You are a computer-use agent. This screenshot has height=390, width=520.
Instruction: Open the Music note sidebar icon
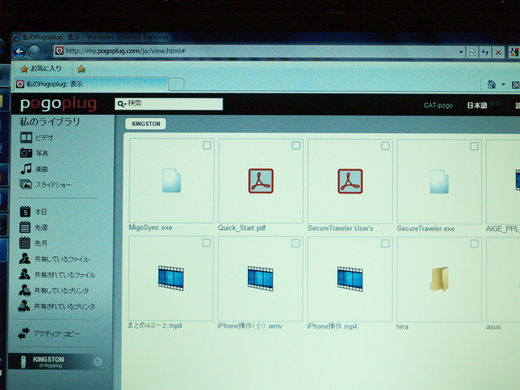[26, 169]
